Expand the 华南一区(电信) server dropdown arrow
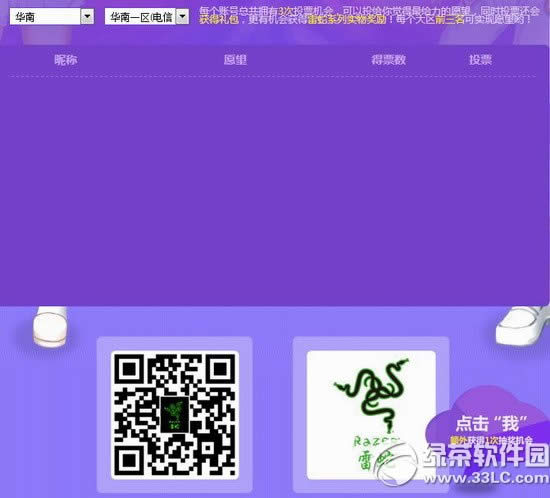The width and height of the screenshot is (550, 498). tap(182, 16)
